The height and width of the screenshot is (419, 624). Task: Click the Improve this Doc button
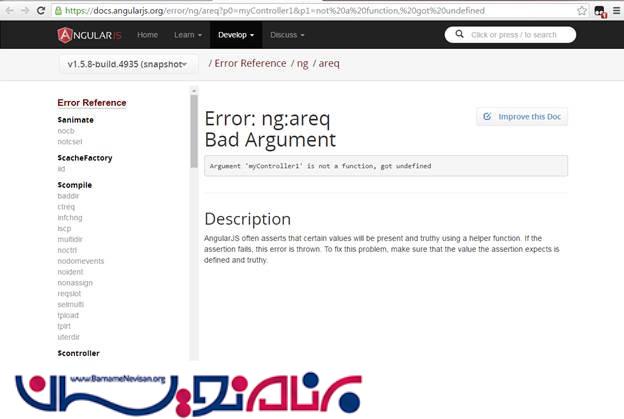click(522, 117)
